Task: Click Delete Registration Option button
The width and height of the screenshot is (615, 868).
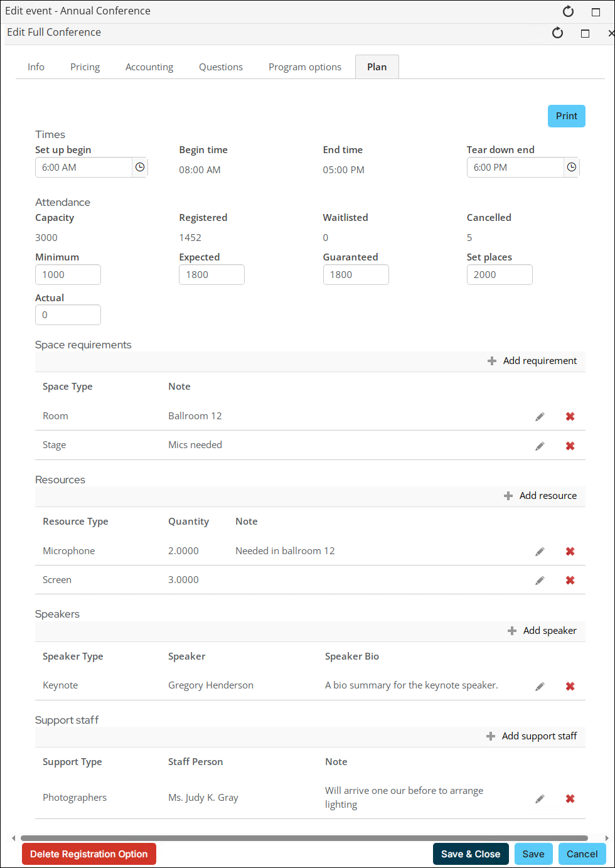Action: point(89,854)
